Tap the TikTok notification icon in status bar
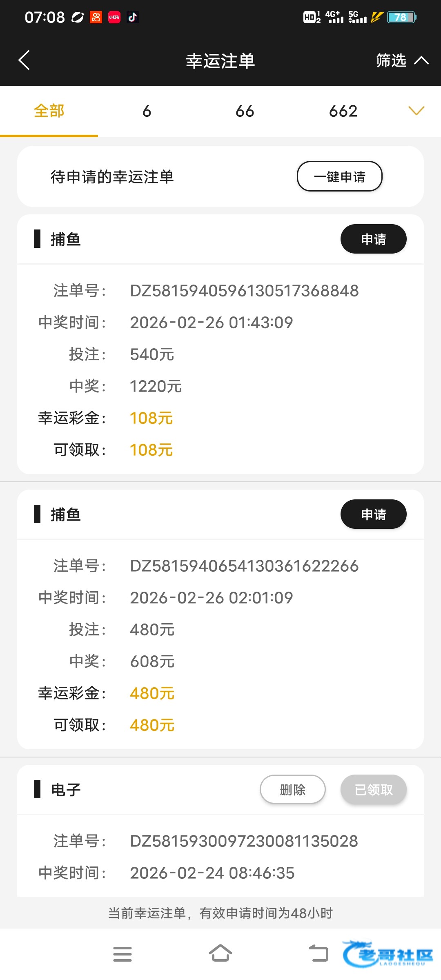Screen dimensions: 441x980 coord(132,17)
